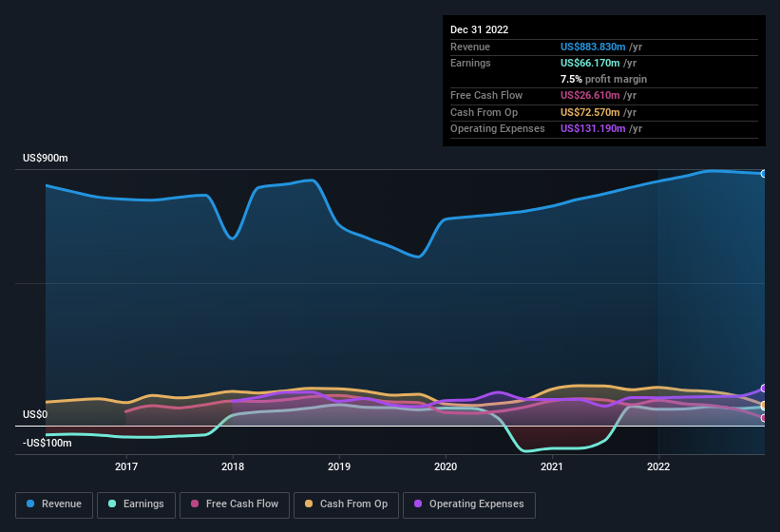The width and height of the screenshot is (780, 532).
Task: Click the 7.5% profit margin text
Action: [x=604, y=79]
